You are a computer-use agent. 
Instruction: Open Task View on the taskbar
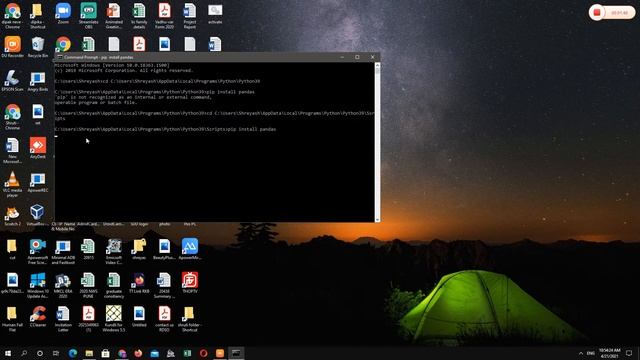tap(56, 353)
